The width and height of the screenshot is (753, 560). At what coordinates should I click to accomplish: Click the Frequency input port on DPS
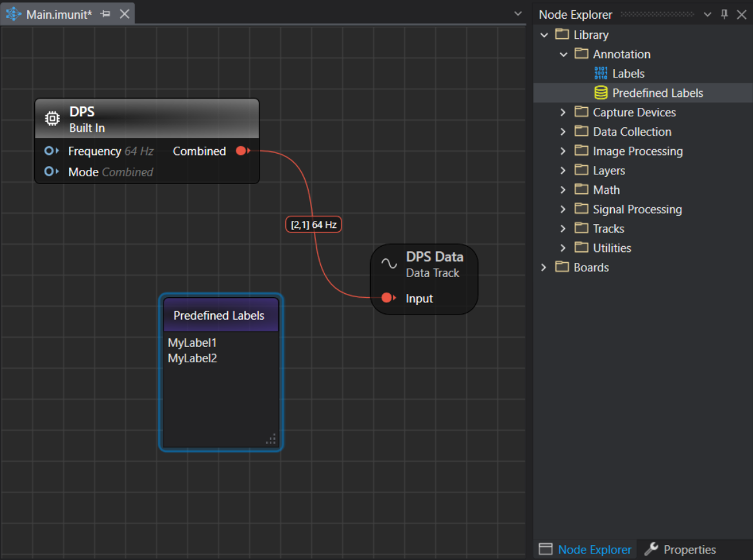coord(50,151)
